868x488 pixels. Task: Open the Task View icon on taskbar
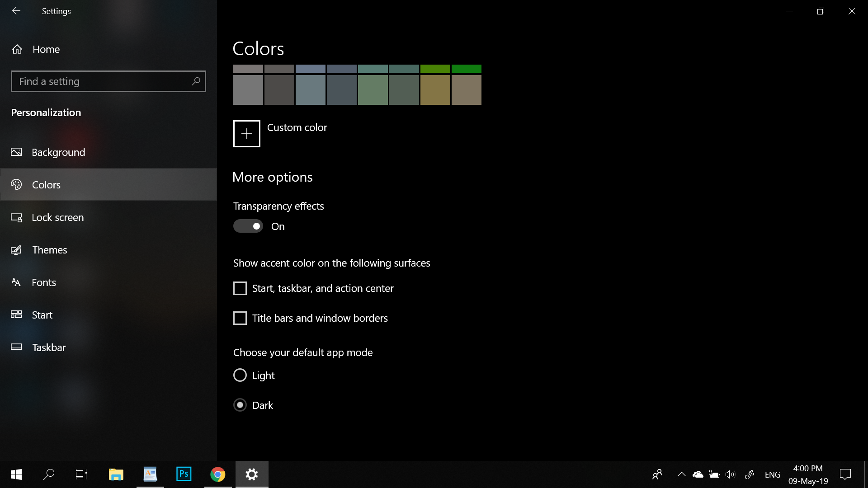click(x=81, y=474)
